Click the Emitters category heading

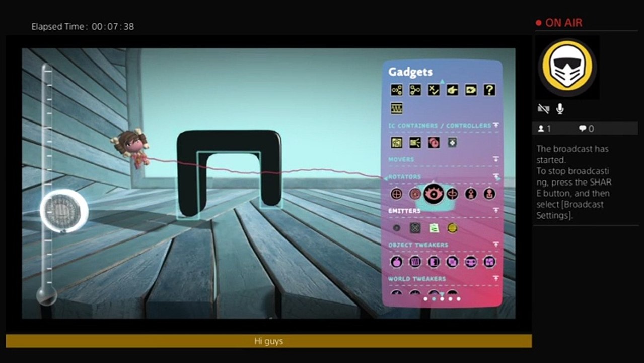[x=404, y=211]
